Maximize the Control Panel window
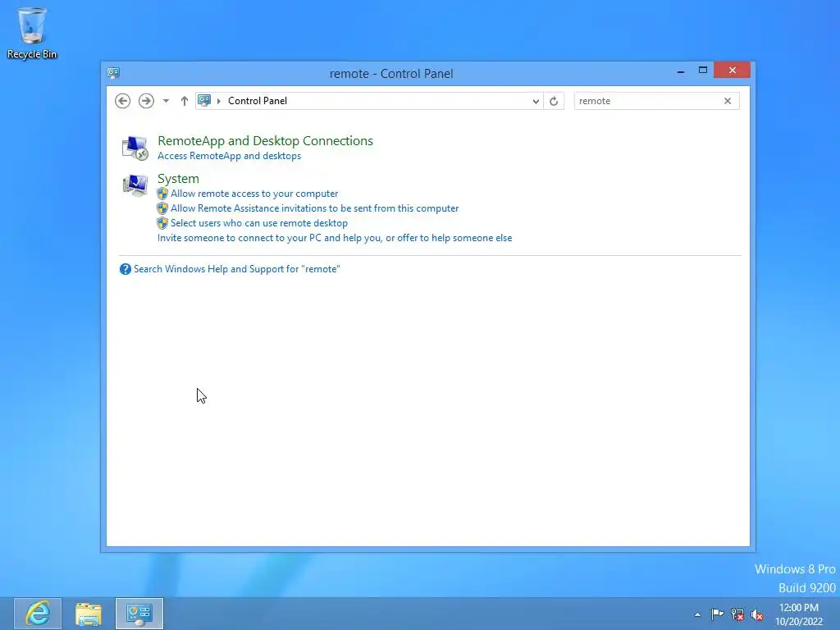This screenshot has width=840, height=630. click(703, 71)
